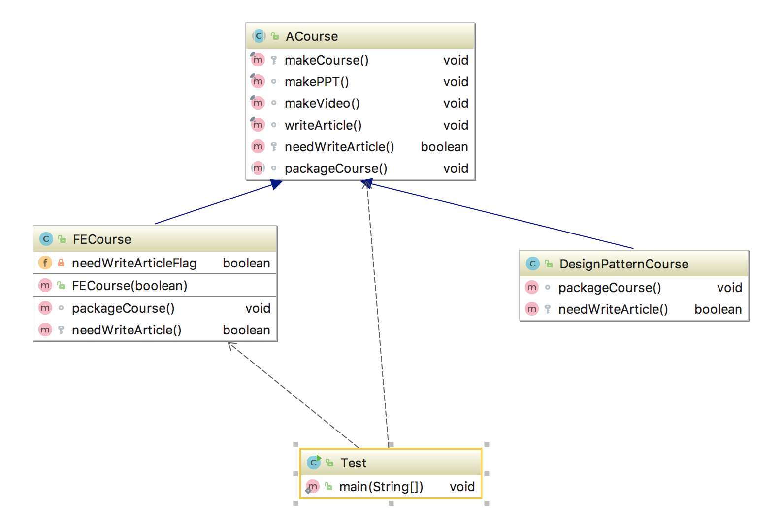Select the Test class header

point(391,463)
